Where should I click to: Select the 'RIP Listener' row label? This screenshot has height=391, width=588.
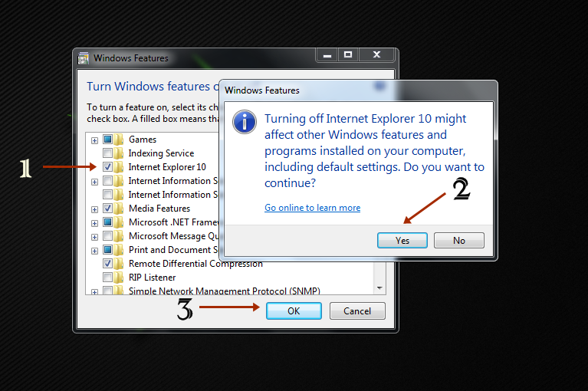(x=152, y=278)
